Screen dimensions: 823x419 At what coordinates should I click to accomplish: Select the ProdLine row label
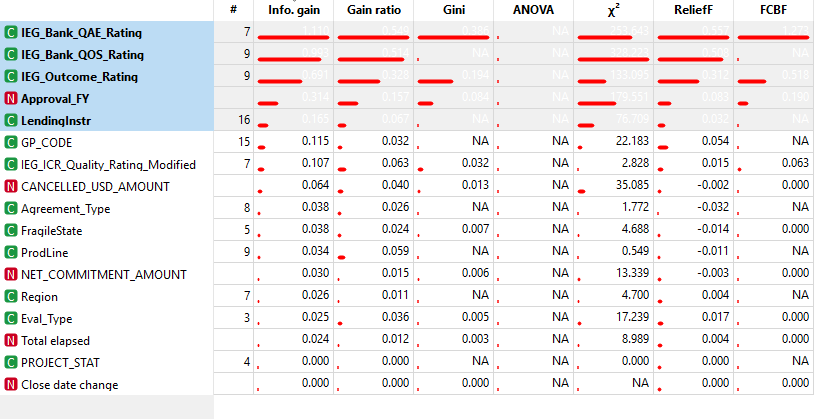(x=45, y=253)
